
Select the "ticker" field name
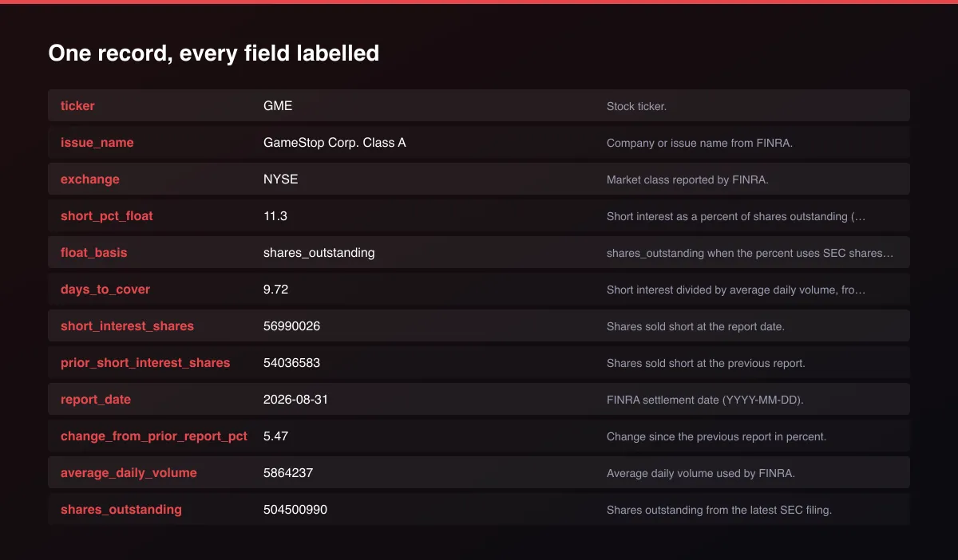[x=77, y=106]
